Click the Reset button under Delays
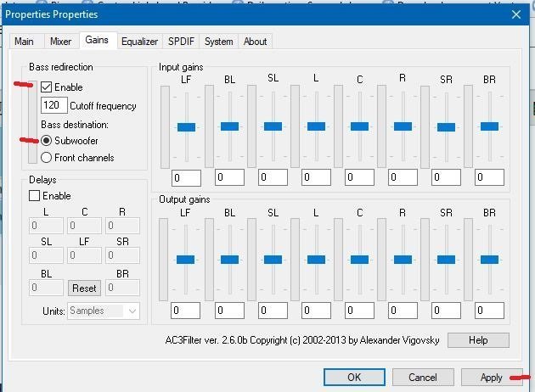 pyautogui.click(x=84, y=288)
